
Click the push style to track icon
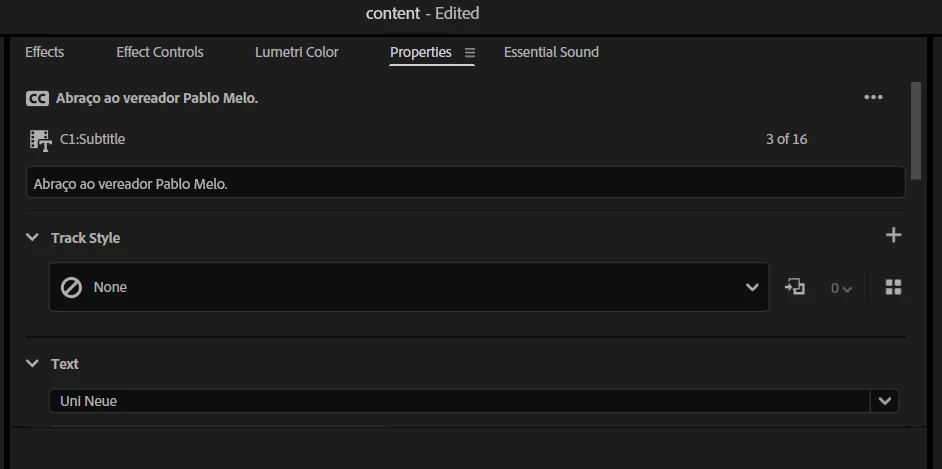795,287
